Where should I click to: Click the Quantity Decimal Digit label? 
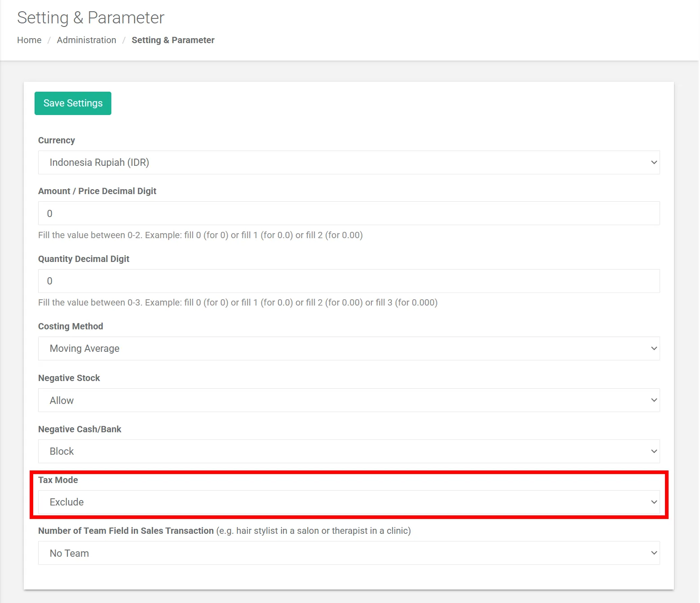pyautogui.click(x=84, y=259)
